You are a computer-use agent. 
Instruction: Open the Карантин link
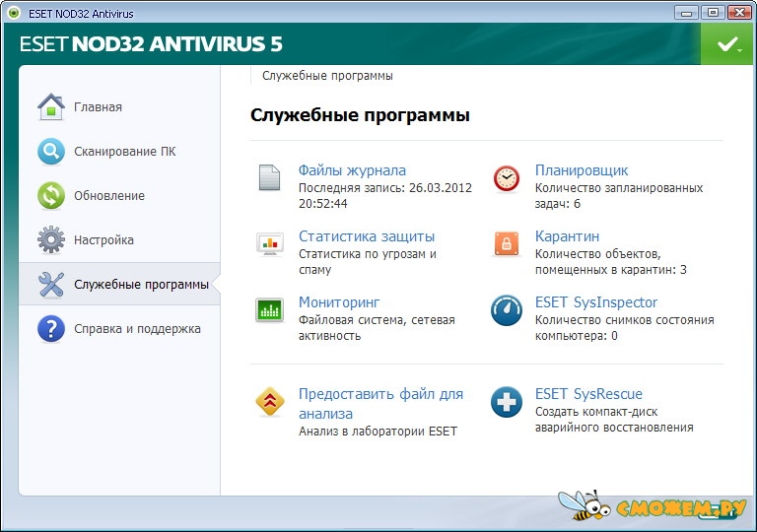click(567, 236)
